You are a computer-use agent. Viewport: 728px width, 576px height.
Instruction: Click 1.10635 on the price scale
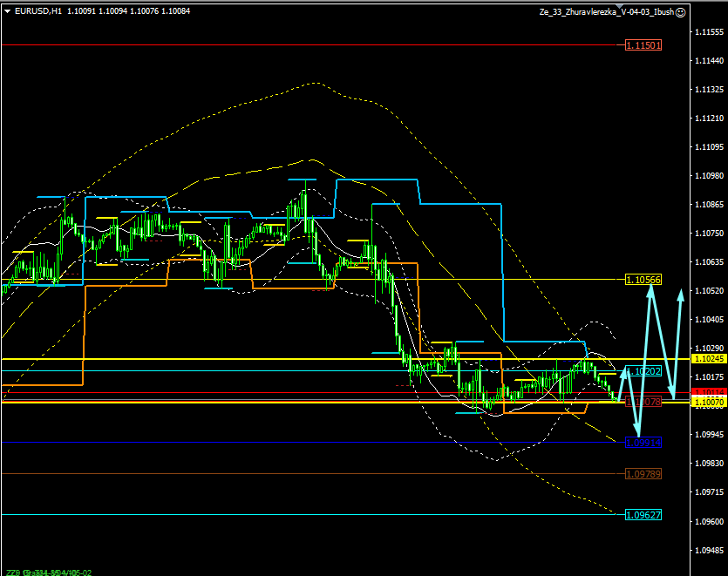pos(709,262)
